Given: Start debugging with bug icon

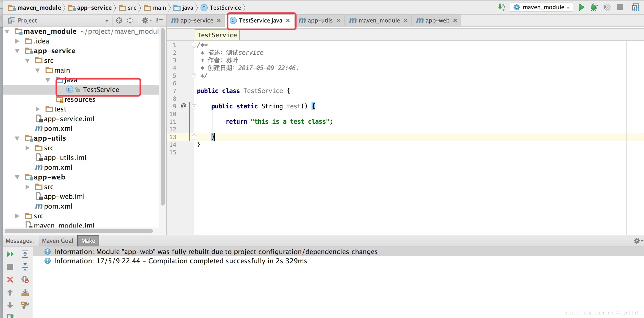Looking at the screenshot, I should [594, 7].
